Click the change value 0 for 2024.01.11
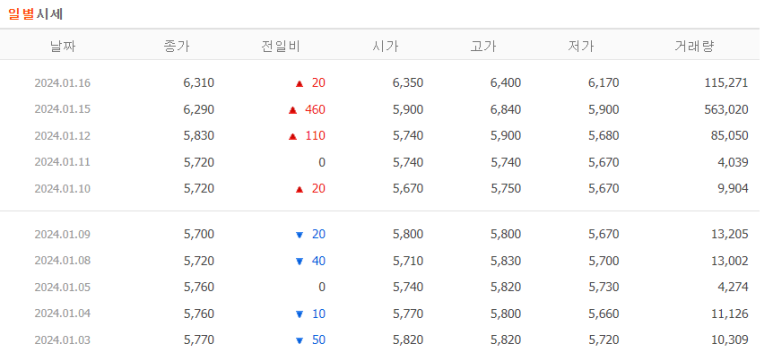 (322, 162)
